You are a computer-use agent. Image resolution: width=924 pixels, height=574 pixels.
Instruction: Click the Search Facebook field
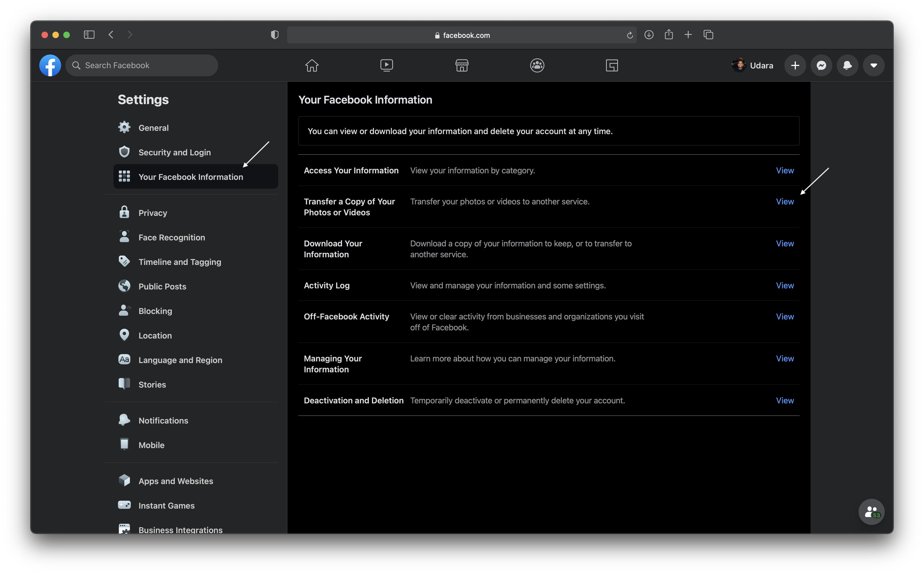[142, 65]
